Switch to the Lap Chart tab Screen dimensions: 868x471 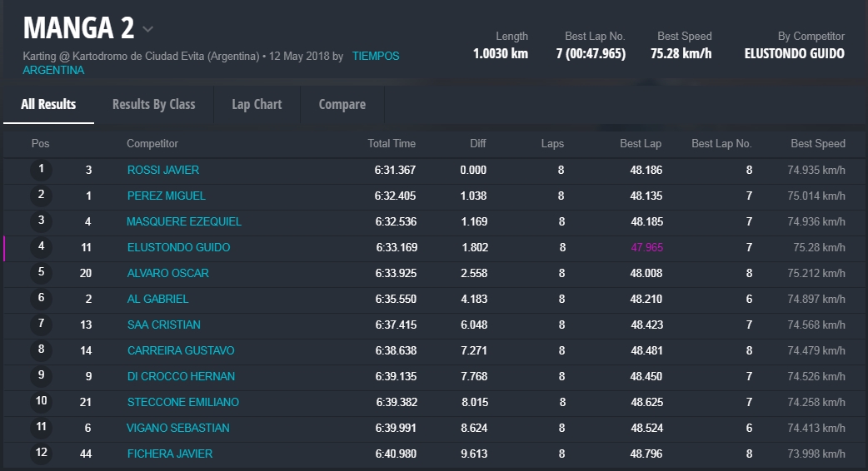[257, 105]
